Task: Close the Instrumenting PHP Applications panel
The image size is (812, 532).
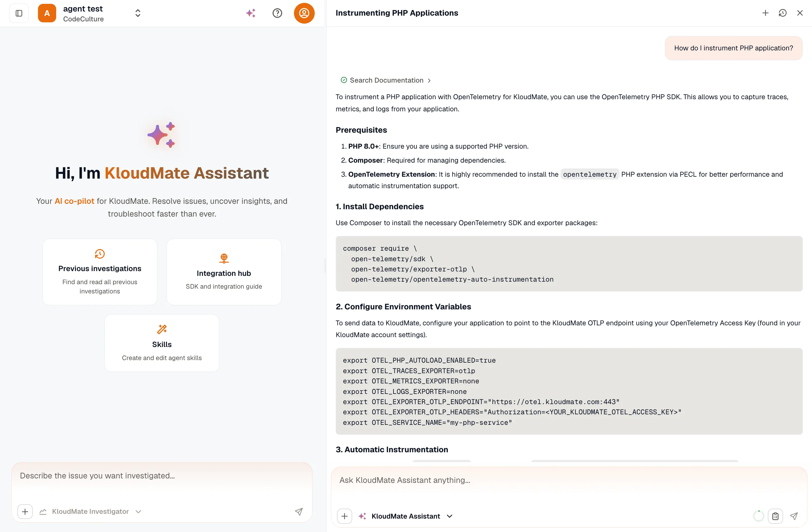Action: 800,13
